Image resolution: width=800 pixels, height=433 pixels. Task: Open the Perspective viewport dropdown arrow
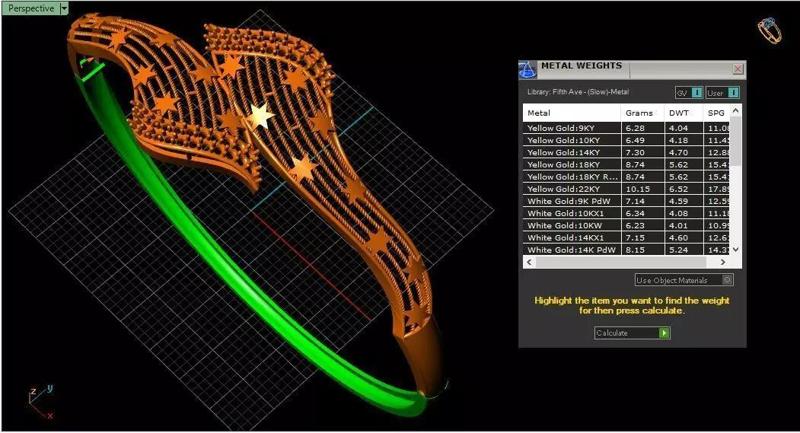point(64,8)
